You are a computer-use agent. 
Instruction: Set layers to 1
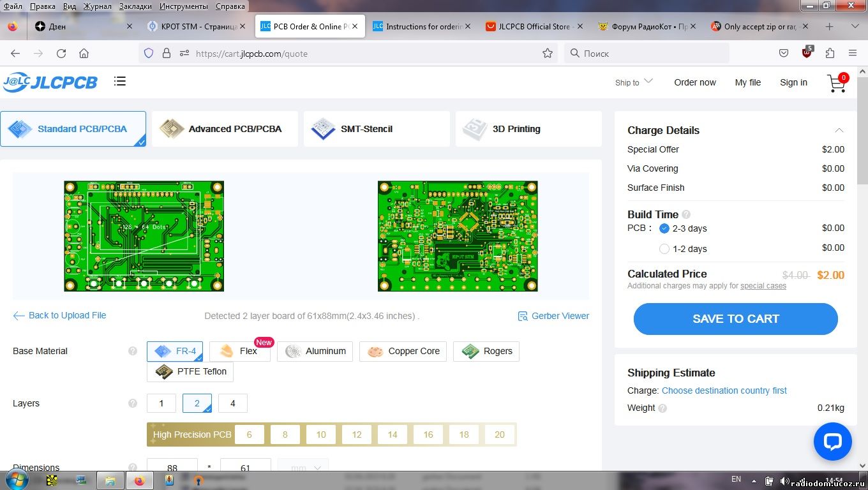pyautogui.click(x=161, y=403)
